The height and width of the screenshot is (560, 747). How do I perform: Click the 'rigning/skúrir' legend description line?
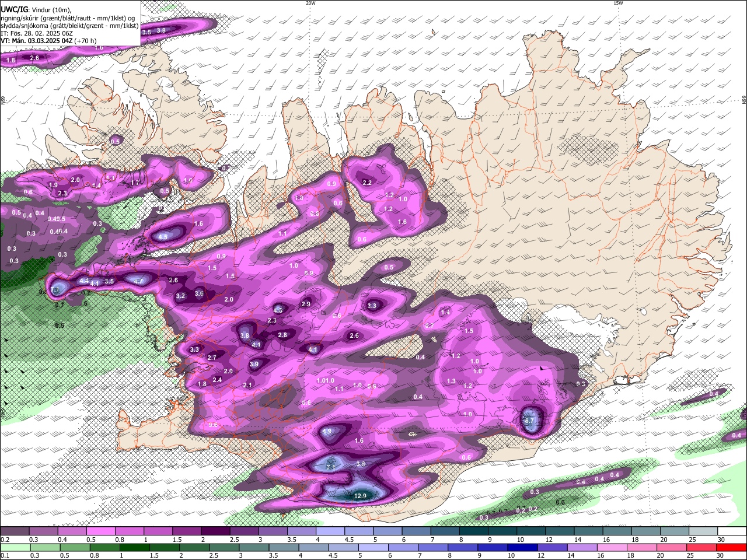click(67, 17)
